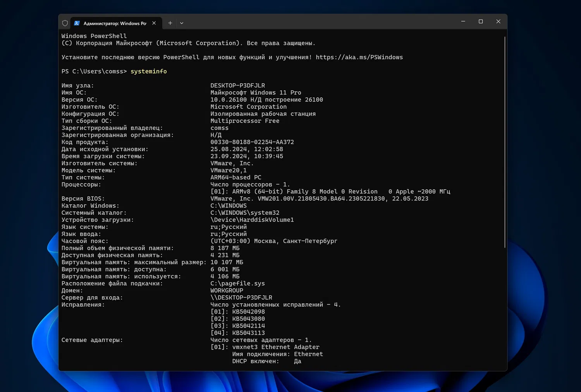Click the virtual memory available 6 001 МБ
Image resolution: width=581 pixels, height=392 pixels.
(x=225, y=269)
